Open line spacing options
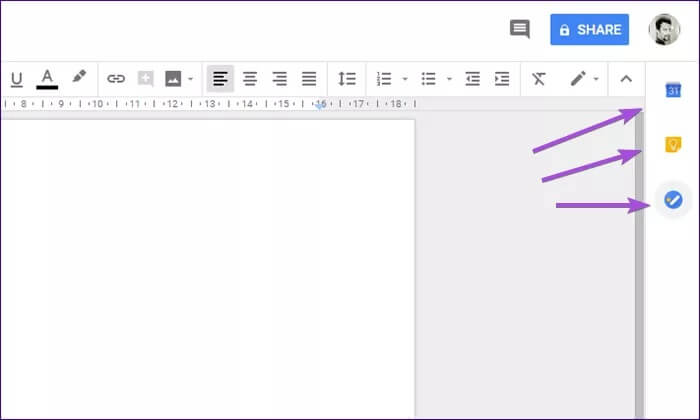Viewport: 700px width, 420px height. pyautogui.click(x=347, y=78)
